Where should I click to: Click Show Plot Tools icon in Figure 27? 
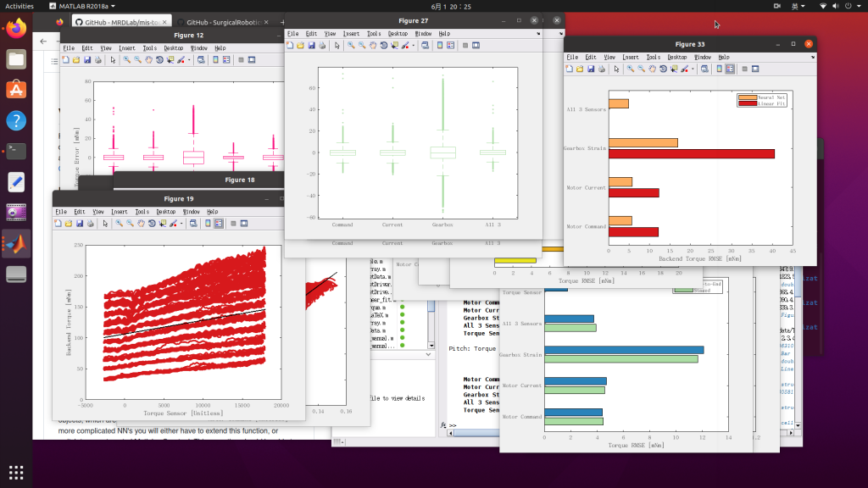click(476, 46)
